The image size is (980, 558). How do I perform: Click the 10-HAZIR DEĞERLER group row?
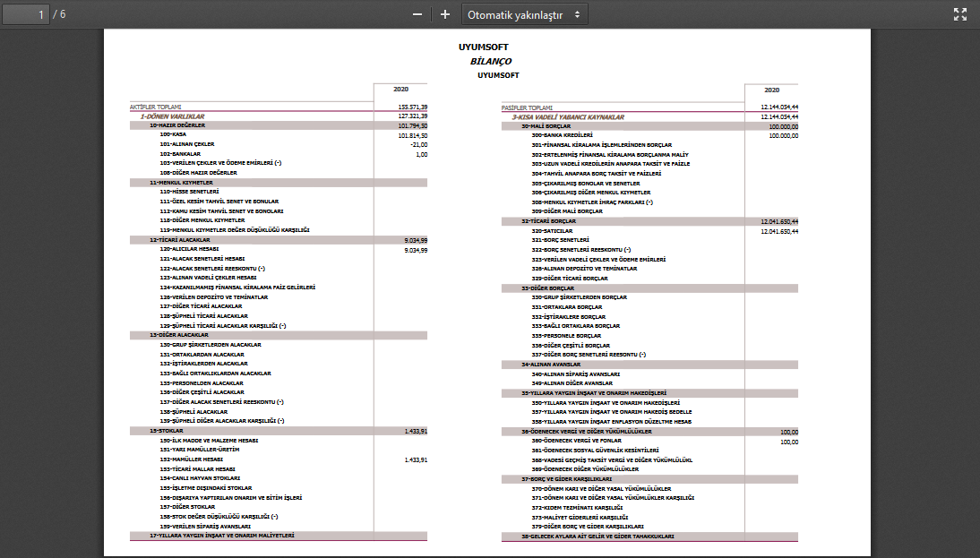click(177, 125)
